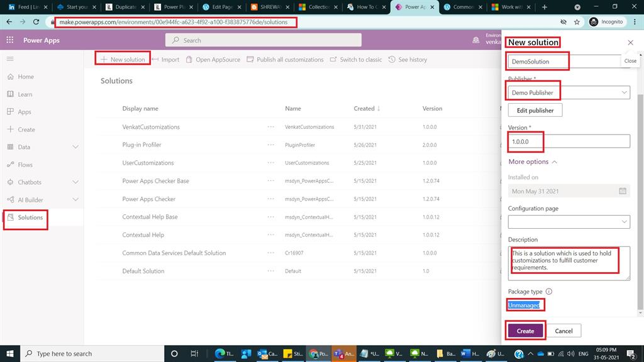Bookmark this page with the star icon
The height and width of the screenshot is (362, 644).
click(577, 21)
